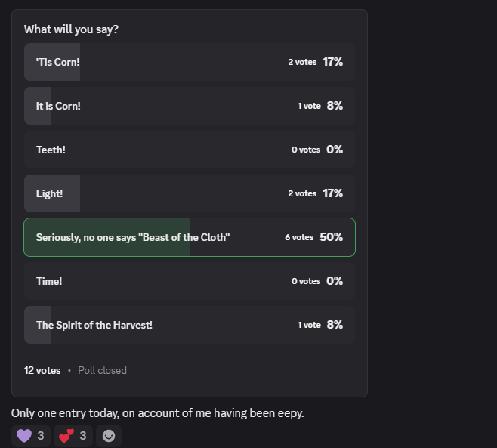497x448 pixels.
Task: Choose "The Spirit of the Harvest!" option
Action: coord(190,325)
